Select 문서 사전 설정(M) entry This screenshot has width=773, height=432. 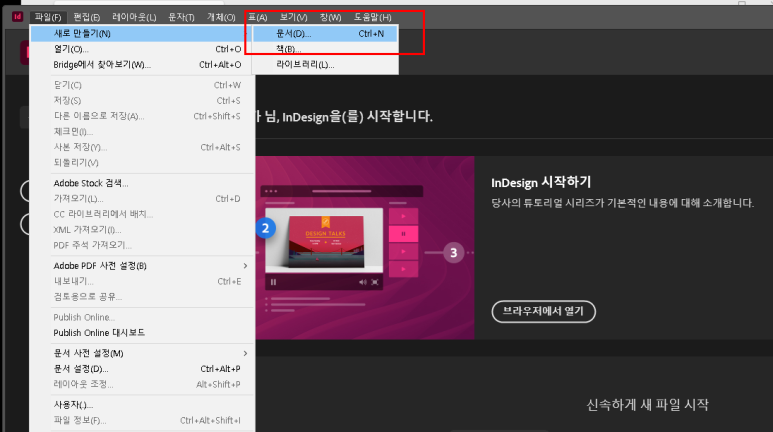pos(142,353)
